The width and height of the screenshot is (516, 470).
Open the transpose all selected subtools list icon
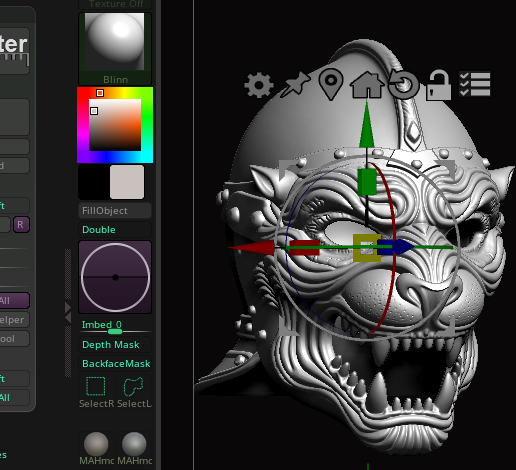pyautogui.click(x=474, y=84)
